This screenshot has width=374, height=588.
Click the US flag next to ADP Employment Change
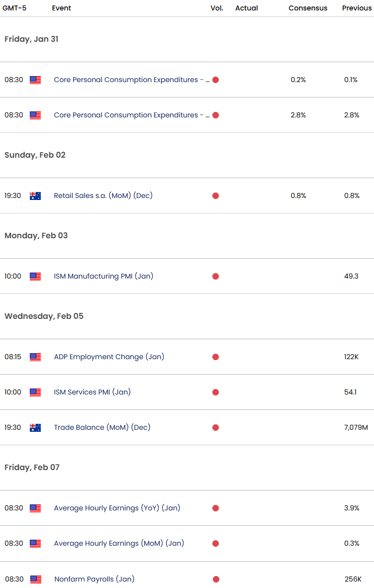35,357
